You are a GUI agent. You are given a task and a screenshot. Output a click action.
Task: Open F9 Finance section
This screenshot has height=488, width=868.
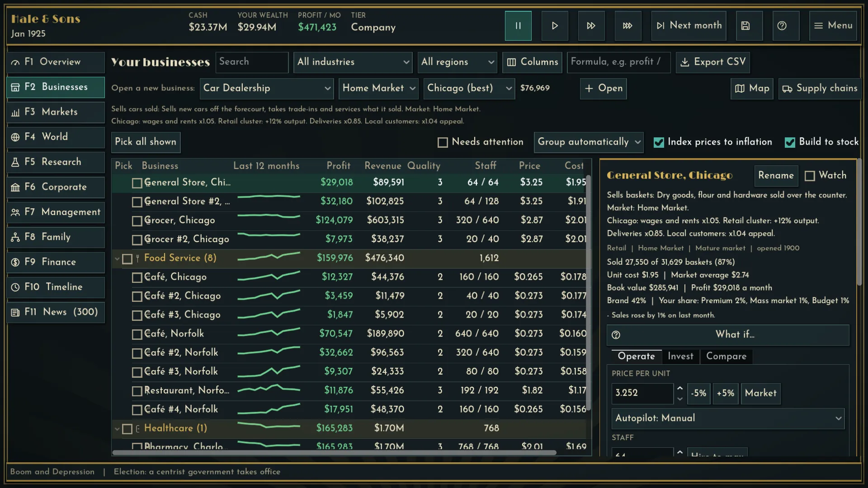click(x=56, y=262)
